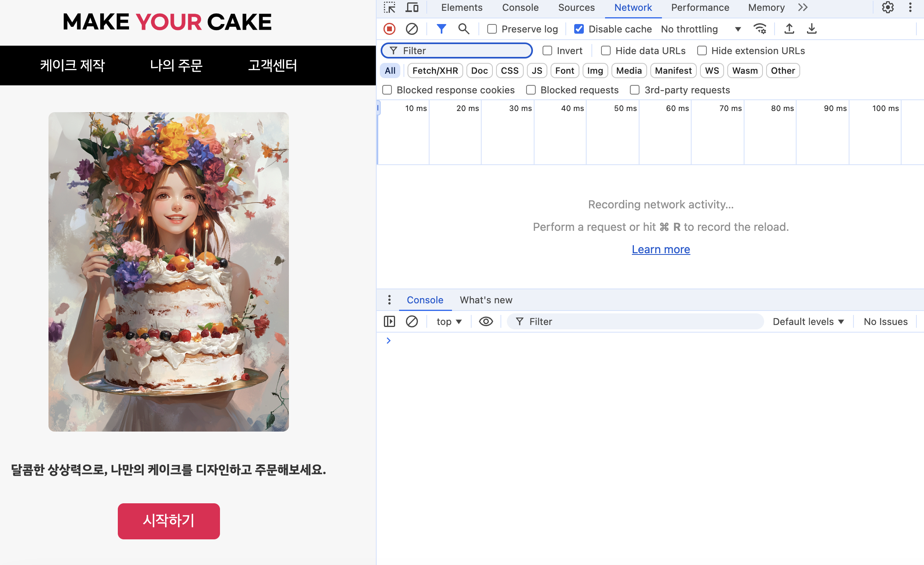
Task: Click Export HAR download icon
Action: pos(811,29)
